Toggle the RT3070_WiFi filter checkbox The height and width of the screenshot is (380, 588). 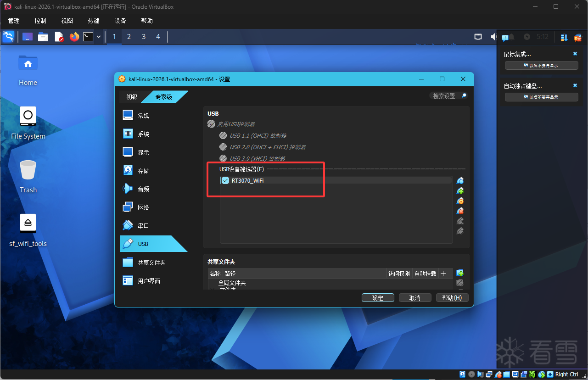point(225,180)
